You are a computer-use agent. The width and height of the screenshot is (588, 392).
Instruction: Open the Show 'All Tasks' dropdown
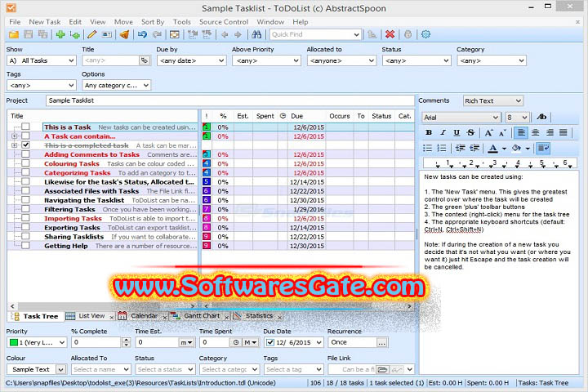42,60
